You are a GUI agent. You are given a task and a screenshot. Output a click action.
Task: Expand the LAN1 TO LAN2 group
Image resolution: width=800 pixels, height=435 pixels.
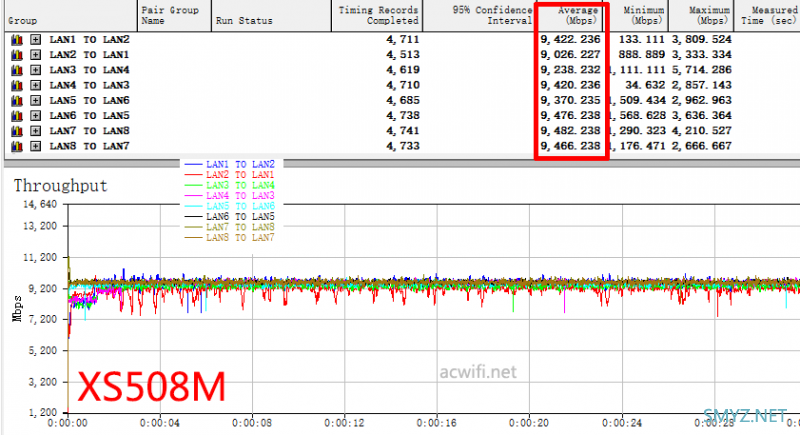pyautogui.click(x=35, y=40)
